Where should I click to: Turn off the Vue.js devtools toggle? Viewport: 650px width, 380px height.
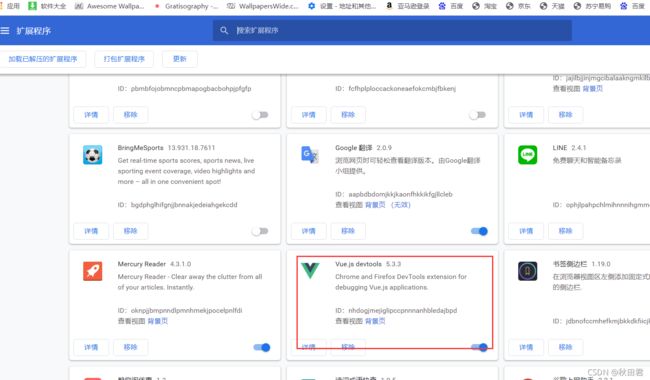pos(479,347)
